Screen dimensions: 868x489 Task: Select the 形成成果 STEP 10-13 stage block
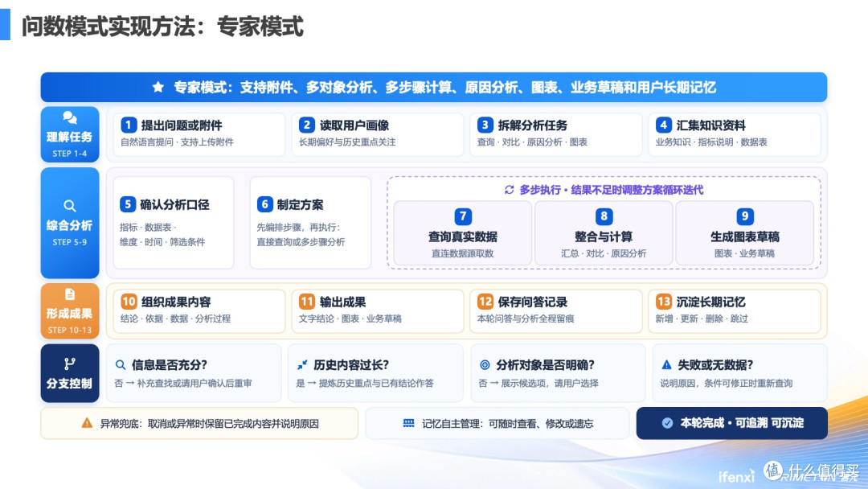pos(70,311)
